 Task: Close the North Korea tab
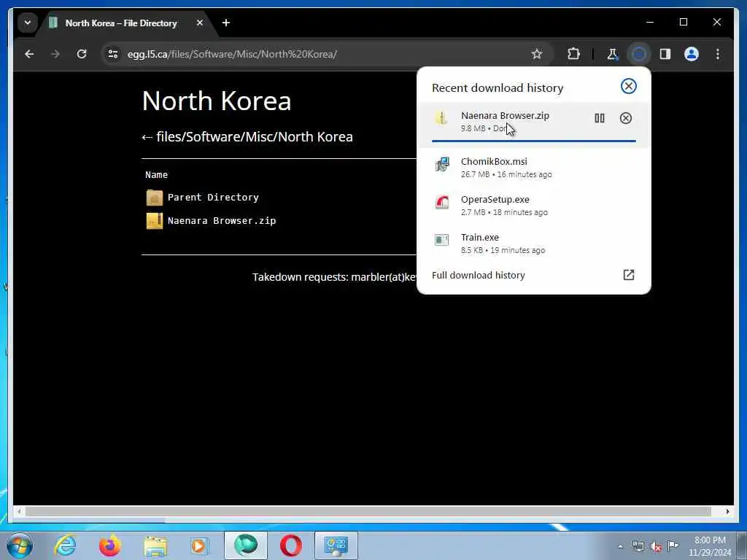tap(200, 23)
